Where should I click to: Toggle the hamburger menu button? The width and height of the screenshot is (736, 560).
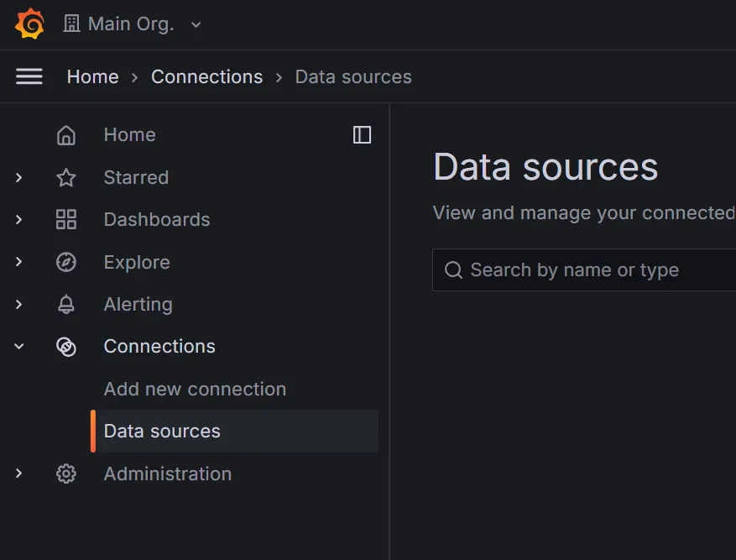pos(29,76)
